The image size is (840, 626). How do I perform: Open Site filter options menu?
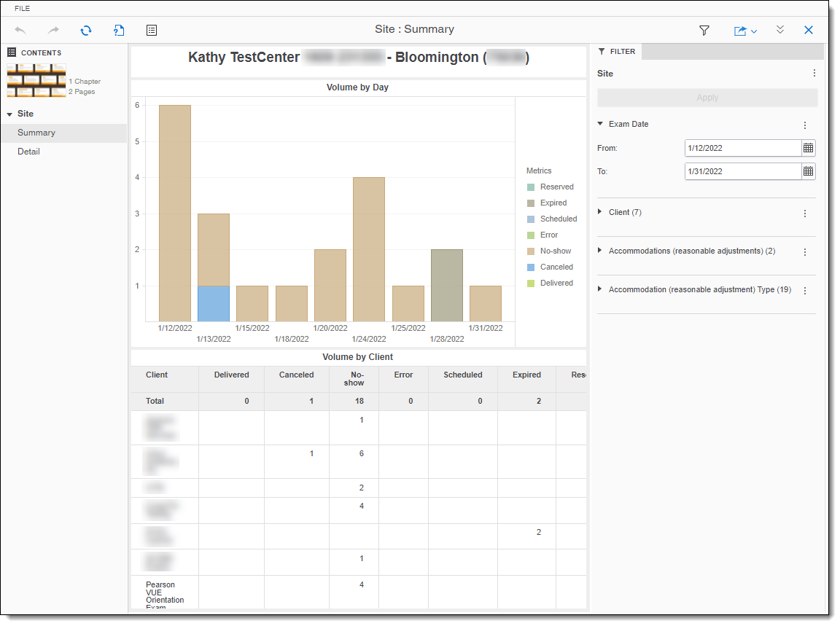click(814, 74)
